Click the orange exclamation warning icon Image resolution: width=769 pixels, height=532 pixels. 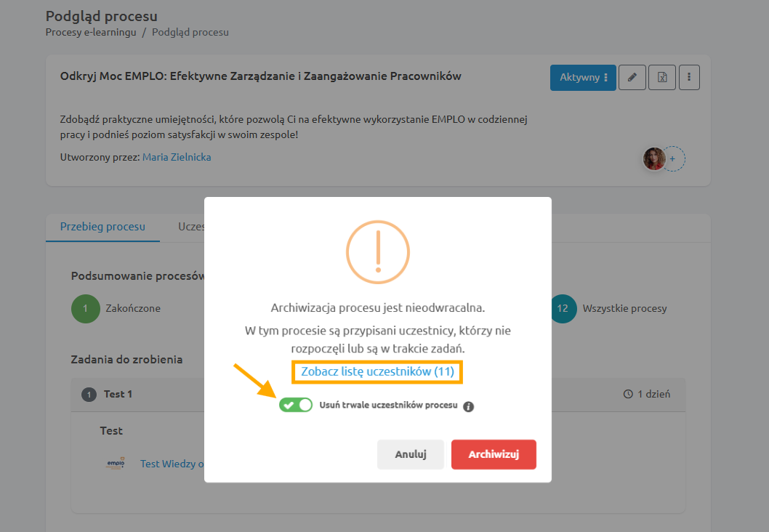(378, 252)
